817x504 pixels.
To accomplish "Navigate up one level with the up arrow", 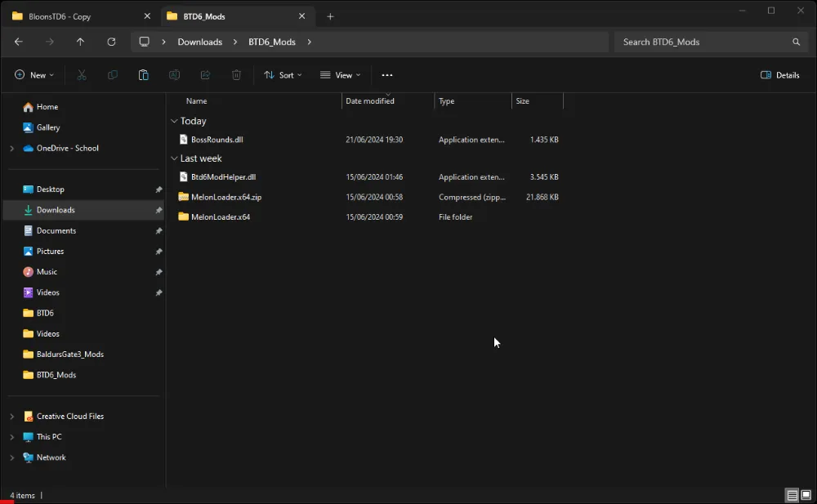I will (79, 42).
